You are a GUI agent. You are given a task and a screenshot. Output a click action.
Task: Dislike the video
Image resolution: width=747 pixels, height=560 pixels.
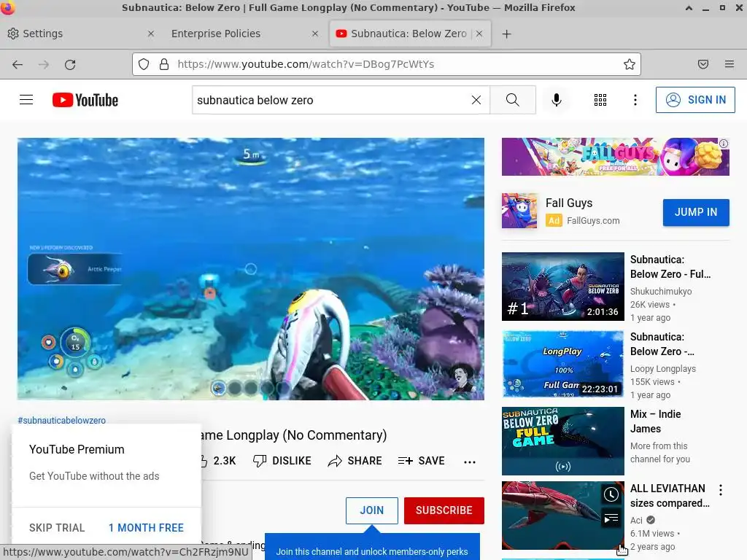[282, 461]
